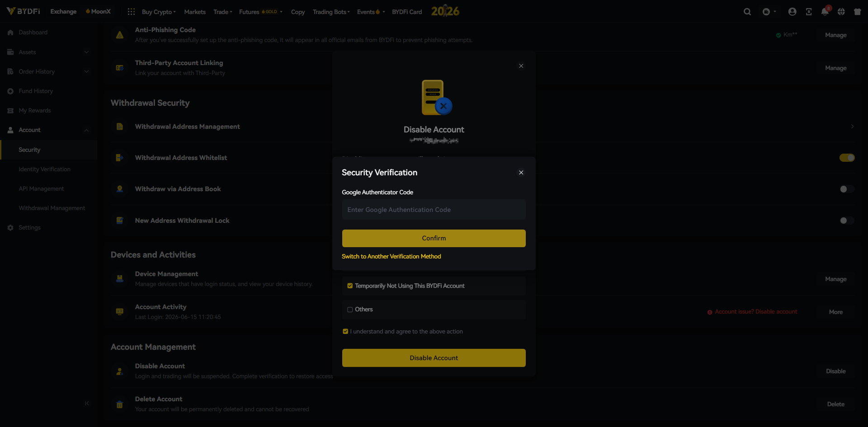Click Disable button in Account Management row
This screenshot has height=427, width=868.
(x=836, y=371)
